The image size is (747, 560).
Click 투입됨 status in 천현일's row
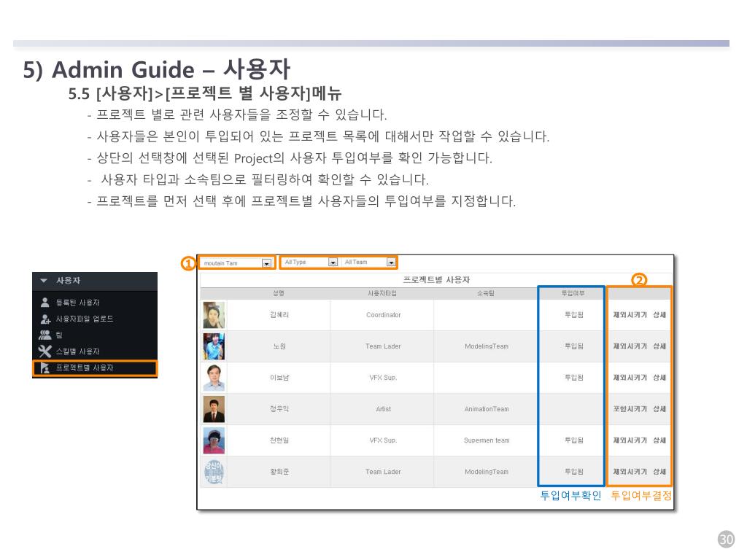tap(573, 440)
